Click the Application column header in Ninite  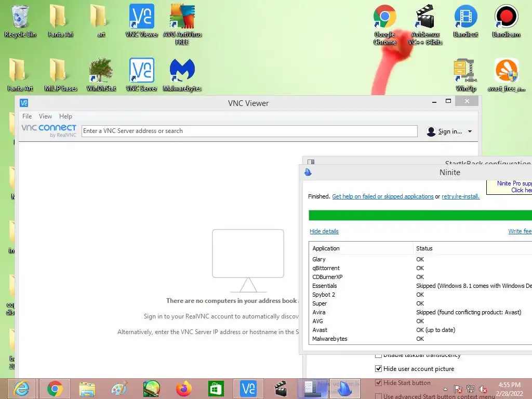pos(361,248)
